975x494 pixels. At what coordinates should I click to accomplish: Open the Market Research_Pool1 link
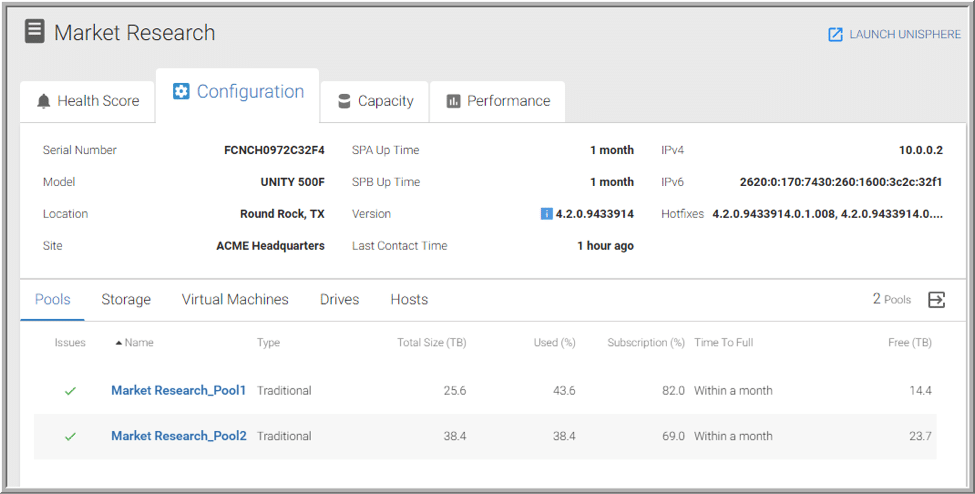[x=179, y=391]
